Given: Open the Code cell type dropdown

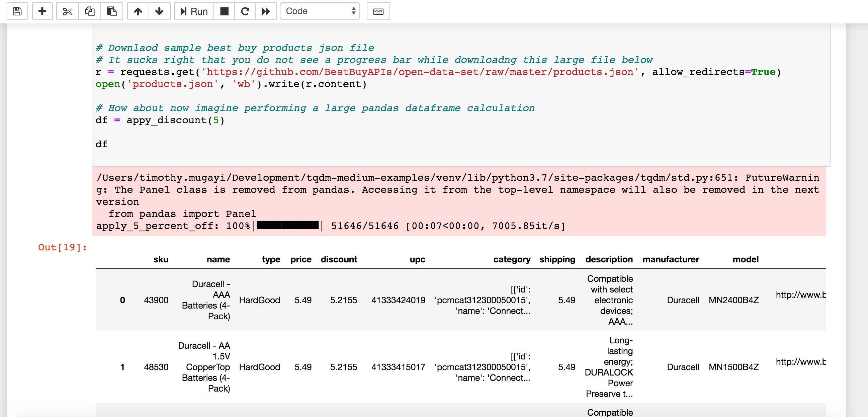Looking at the screenshot, I should pos(320,11).
